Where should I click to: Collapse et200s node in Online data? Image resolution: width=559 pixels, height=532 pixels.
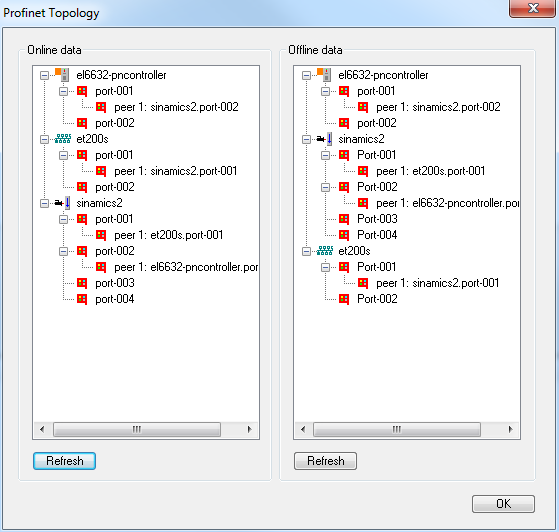(x=45, y=139)
